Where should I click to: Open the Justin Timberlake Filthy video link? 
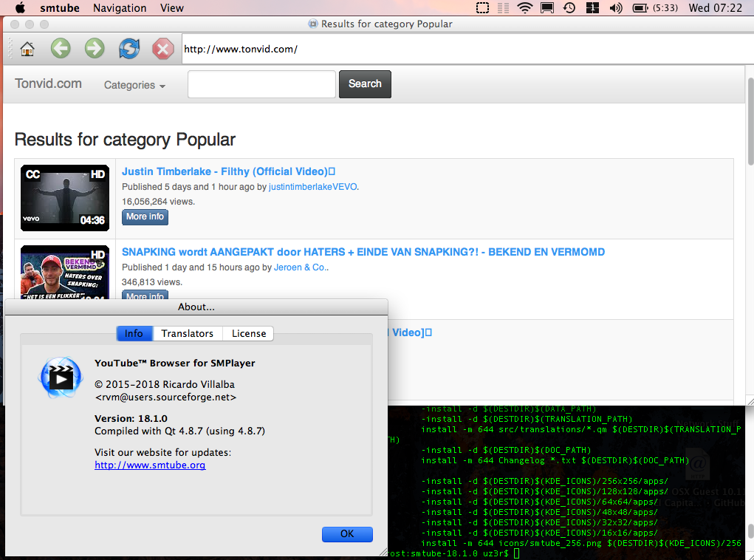click(x=228, y=171)
